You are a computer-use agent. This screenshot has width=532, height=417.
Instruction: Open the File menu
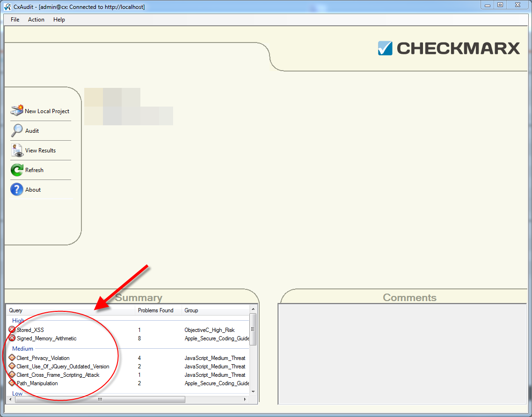(15, 20)
